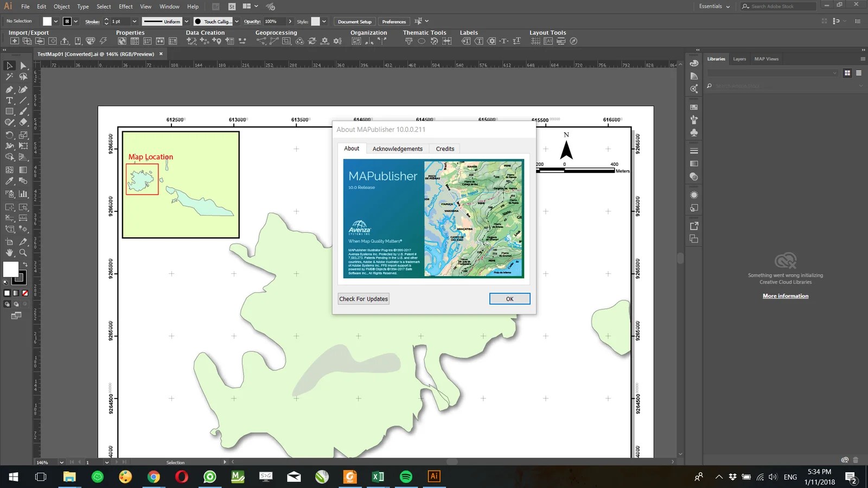Open the grid icon under Layout Tools
Image resolution: width=868 pixels, height=488 pixels.
535,41
